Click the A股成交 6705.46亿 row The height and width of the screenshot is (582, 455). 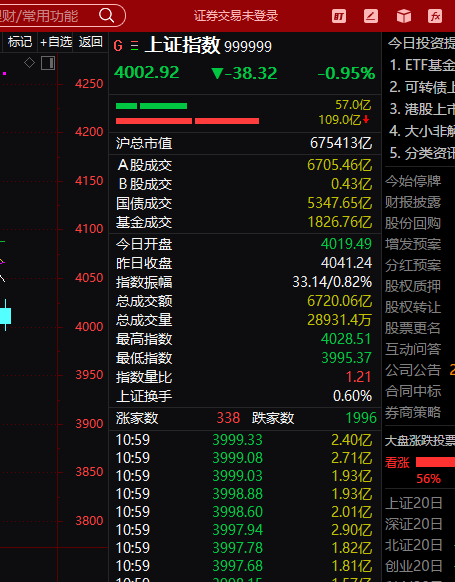[244, 165]
